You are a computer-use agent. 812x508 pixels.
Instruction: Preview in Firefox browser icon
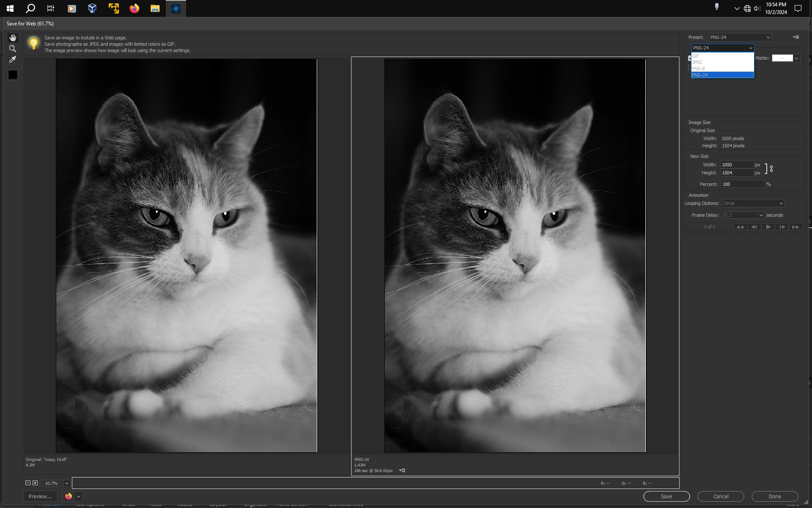pyautogui.click(x=69, y=496)
